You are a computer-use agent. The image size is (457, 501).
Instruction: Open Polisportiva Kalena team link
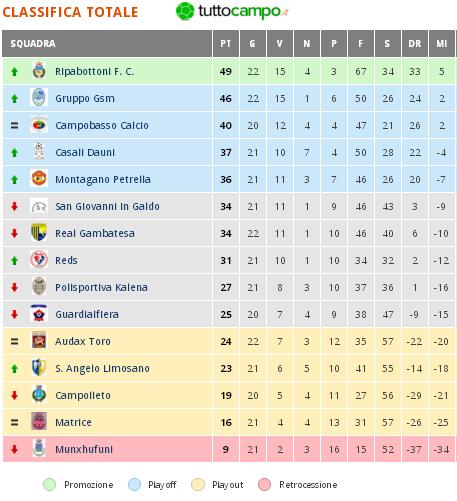coord(101,287)
